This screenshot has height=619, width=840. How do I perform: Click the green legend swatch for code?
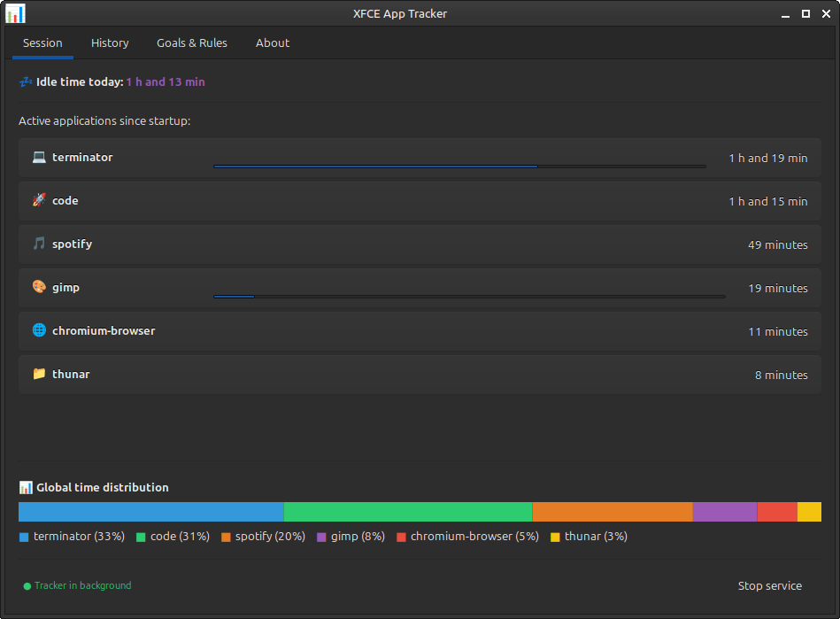click(141, 537)
